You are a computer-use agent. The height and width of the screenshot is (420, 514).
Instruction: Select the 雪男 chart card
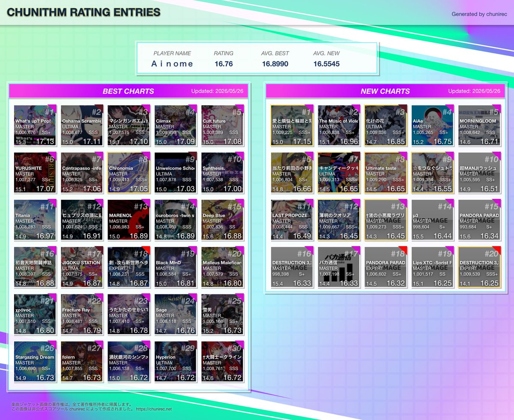[222, 314]
